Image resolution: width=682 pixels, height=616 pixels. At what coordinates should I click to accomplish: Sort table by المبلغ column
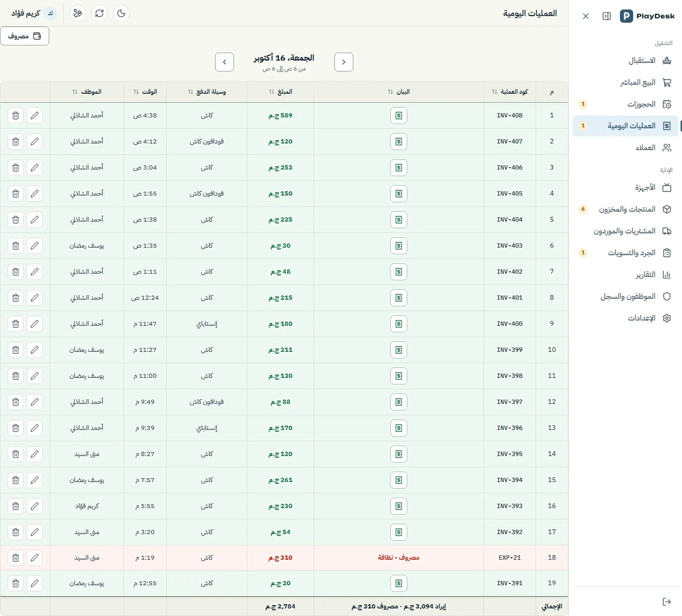(x=280, y=92)
